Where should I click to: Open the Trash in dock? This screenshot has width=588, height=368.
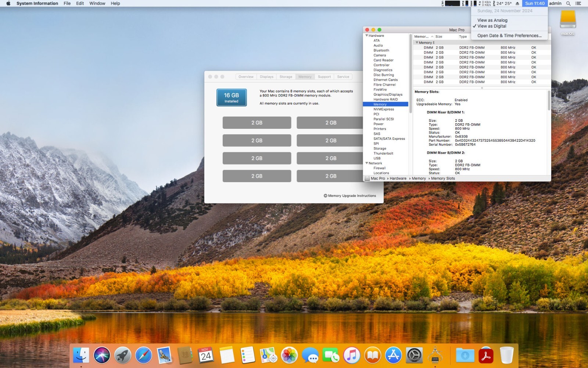point(507,355)
